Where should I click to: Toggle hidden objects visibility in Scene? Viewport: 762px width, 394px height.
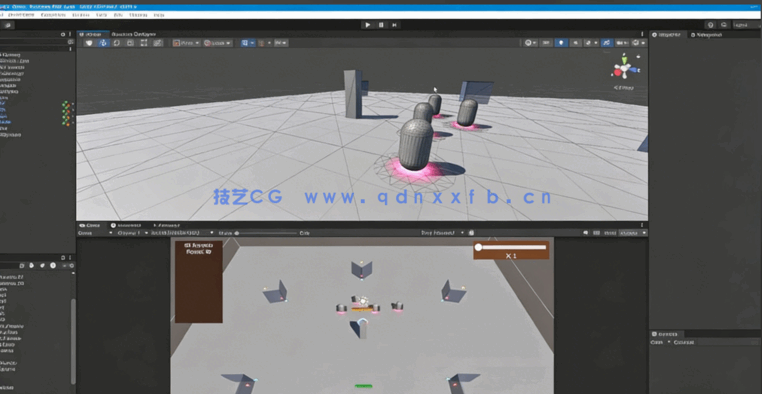tap(606, 43)
